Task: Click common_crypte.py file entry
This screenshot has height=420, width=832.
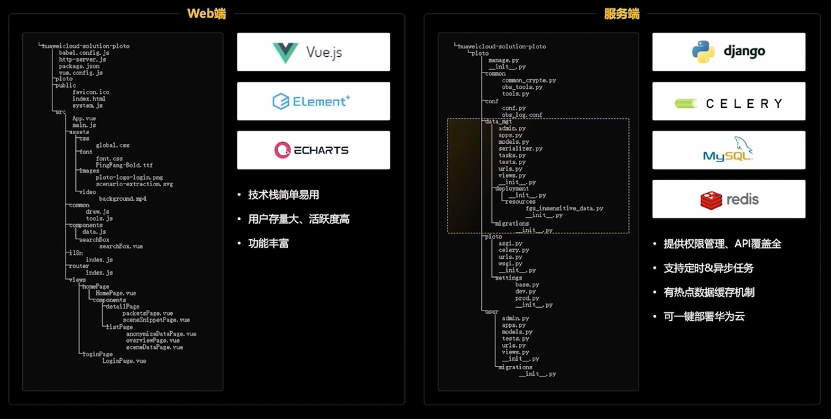Action: 529,81
